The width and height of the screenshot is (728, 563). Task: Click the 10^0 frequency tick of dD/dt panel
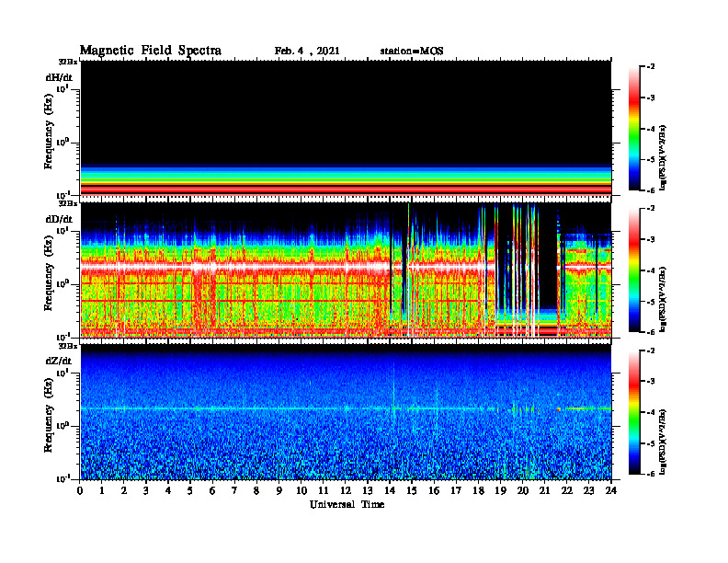coord(63,283)
